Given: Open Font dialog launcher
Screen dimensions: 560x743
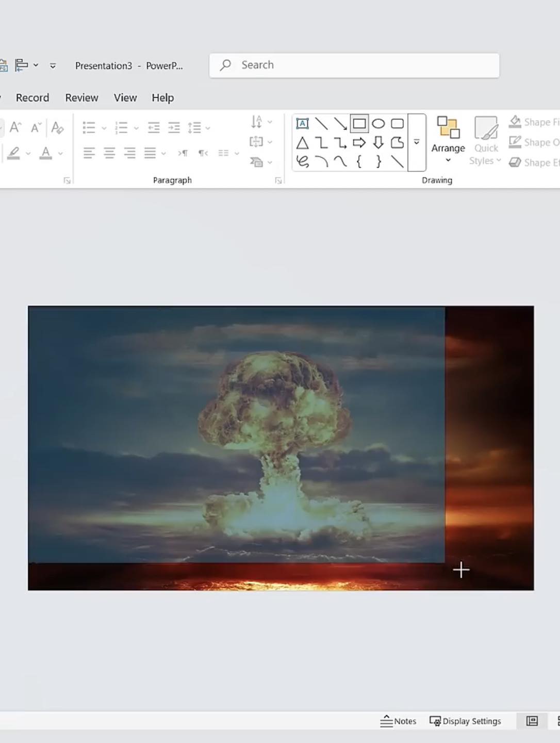Looking at the screenshot, I should tap(67, 181).
